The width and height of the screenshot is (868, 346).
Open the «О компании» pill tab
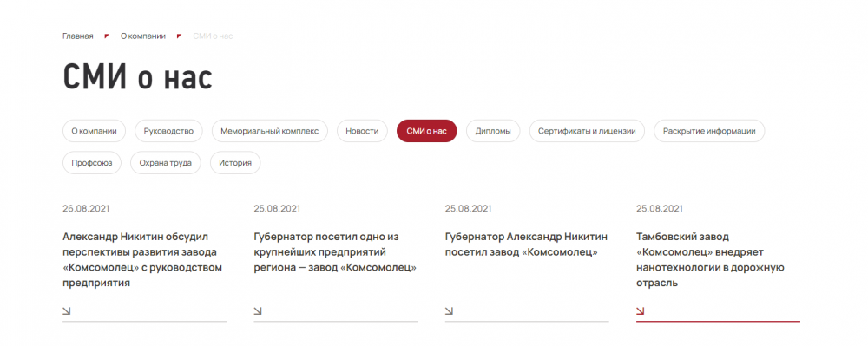pyautogui.click(x=94, y=131)
